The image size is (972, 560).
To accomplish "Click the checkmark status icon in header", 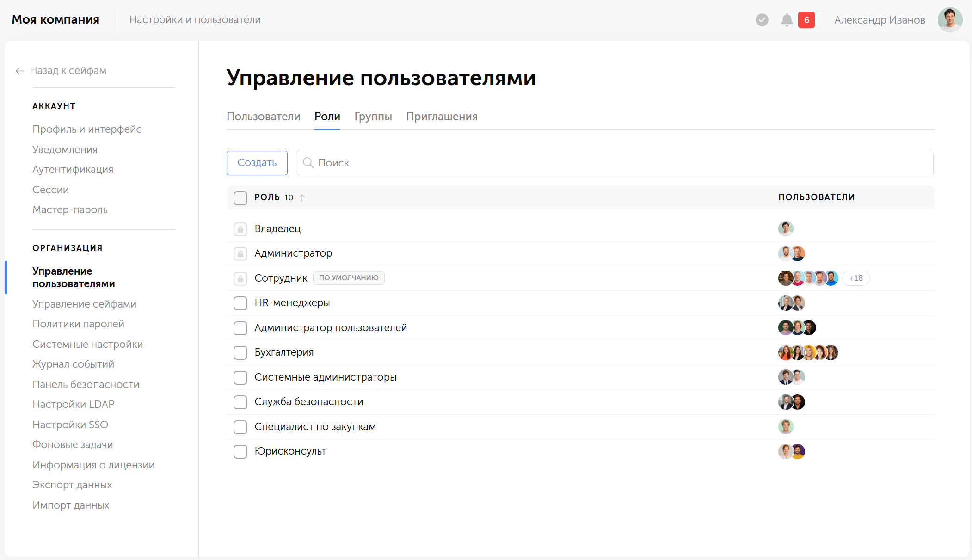I will (x=762, y=20).
